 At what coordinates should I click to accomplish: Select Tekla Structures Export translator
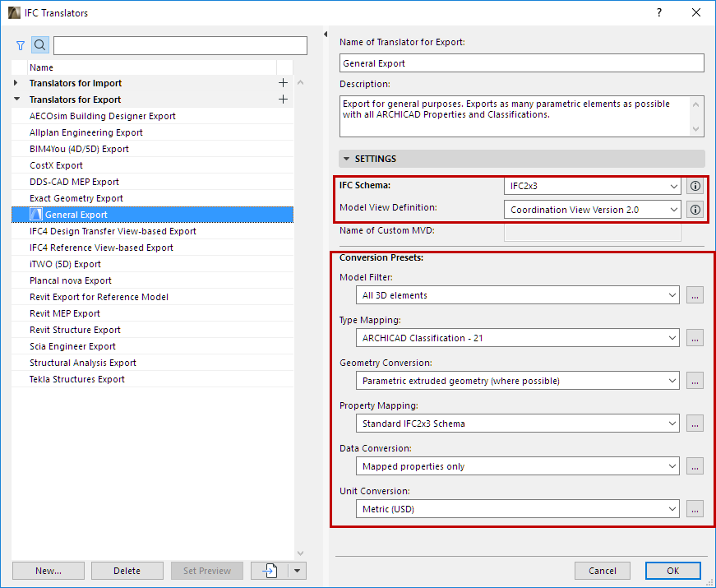tap(152, 379)
